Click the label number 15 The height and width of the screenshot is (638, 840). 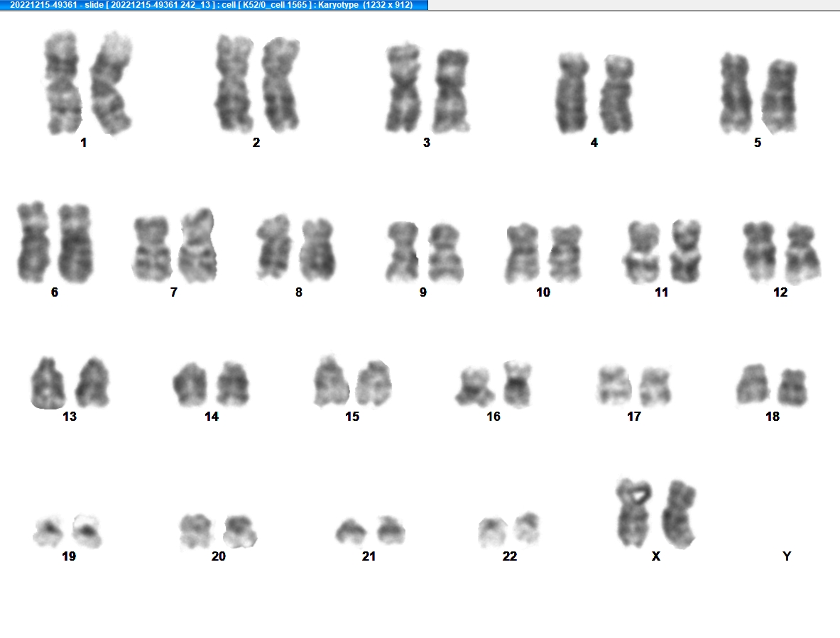pos(352,417)
